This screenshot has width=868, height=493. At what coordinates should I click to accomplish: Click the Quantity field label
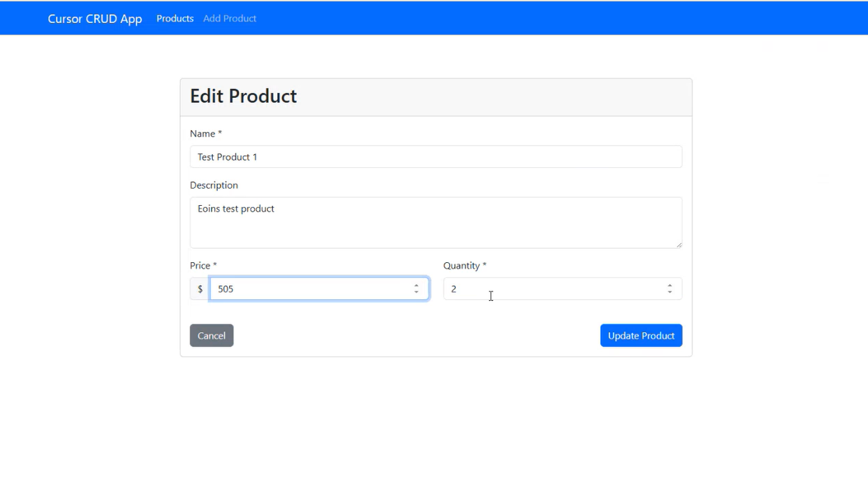tap(464, 266)
